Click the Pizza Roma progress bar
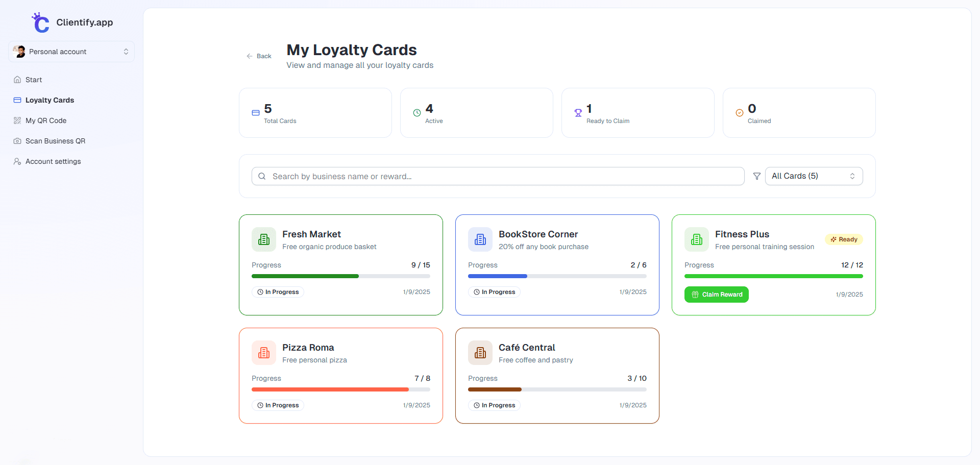This screenshot has height=465, width=980. 340,389
